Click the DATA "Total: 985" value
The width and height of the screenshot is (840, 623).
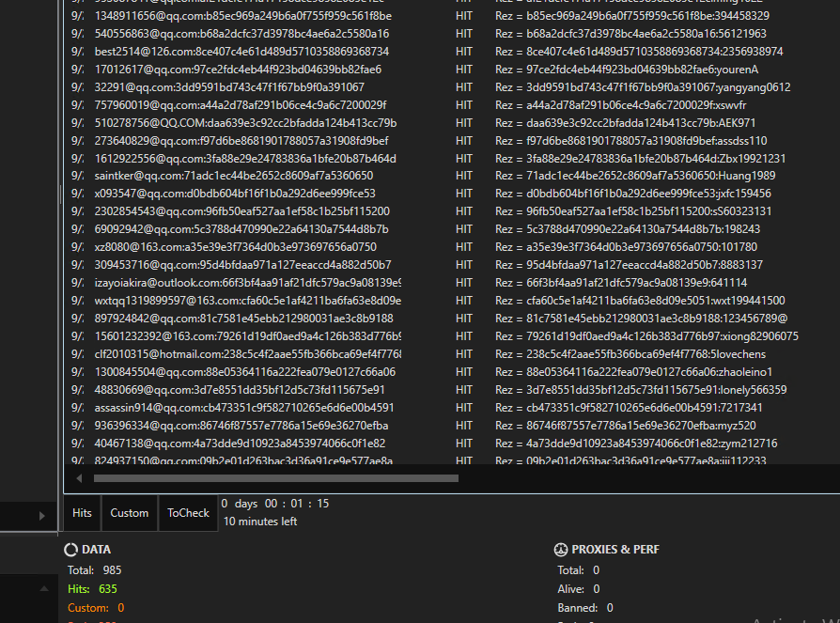(x=94, y=570)
